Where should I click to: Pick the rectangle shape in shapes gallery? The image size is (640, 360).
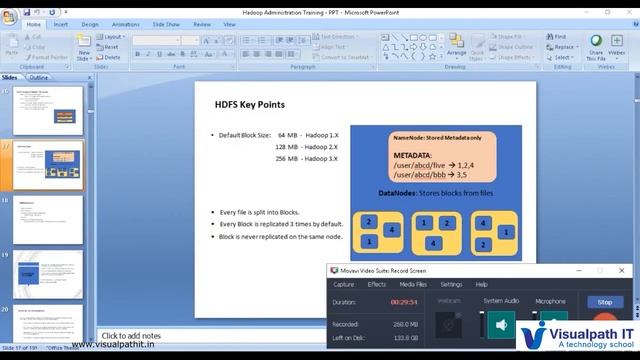pos(413,38)
